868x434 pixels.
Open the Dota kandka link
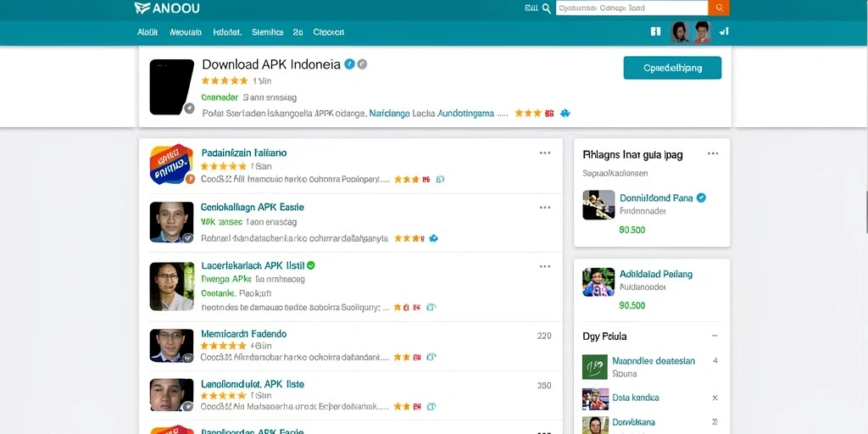coord(636,398)
